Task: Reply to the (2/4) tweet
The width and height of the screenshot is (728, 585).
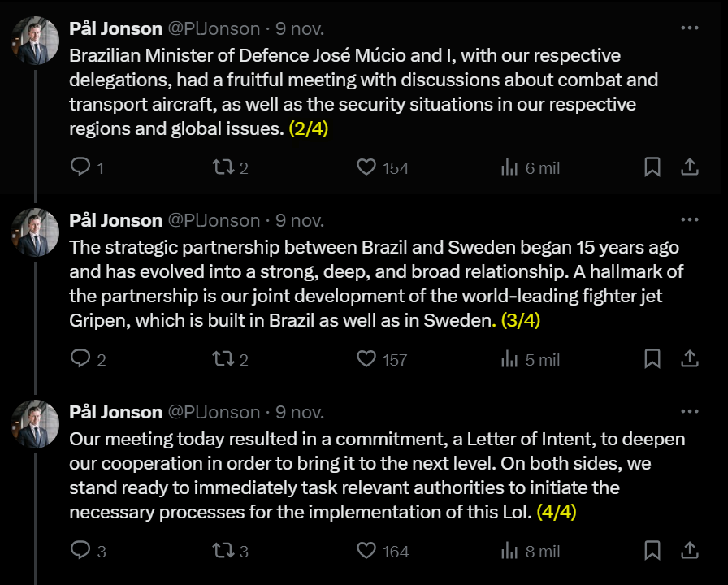Action: click(80, 167)
